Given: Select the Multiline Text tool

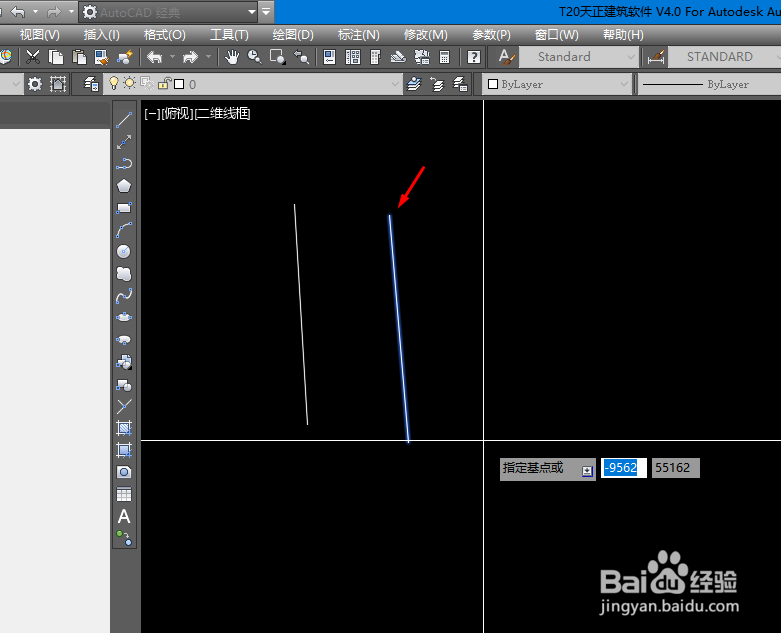Looking at the screenshot, I should (124, 516).
